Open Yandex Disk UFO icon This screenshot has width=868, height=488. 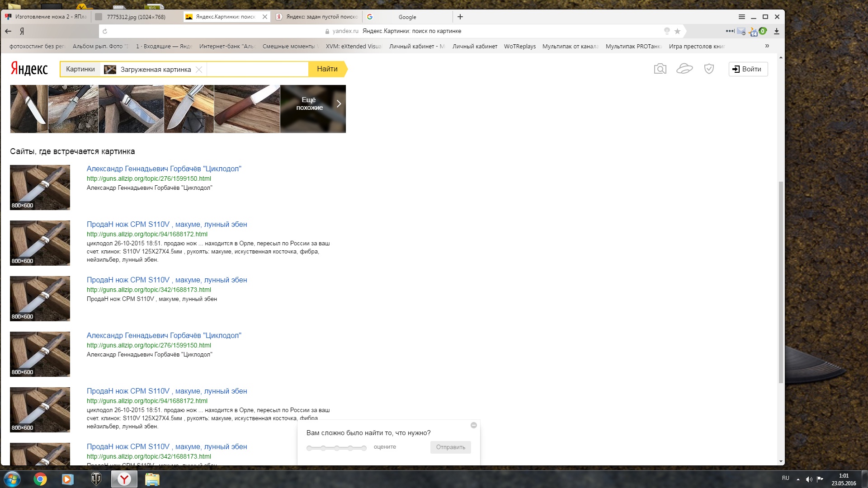[x=684, y=69]
